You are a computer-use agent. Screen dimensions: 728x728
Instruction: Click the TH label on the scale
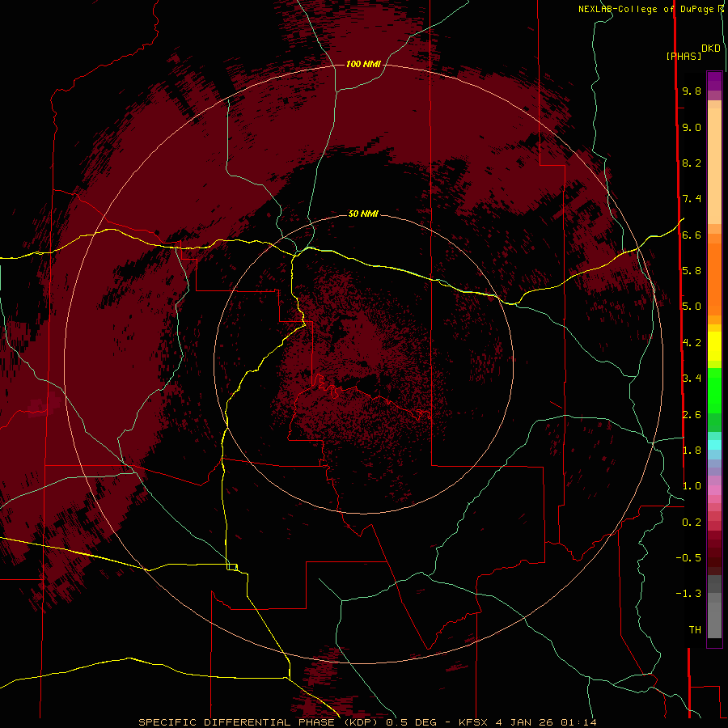[695, 630]
